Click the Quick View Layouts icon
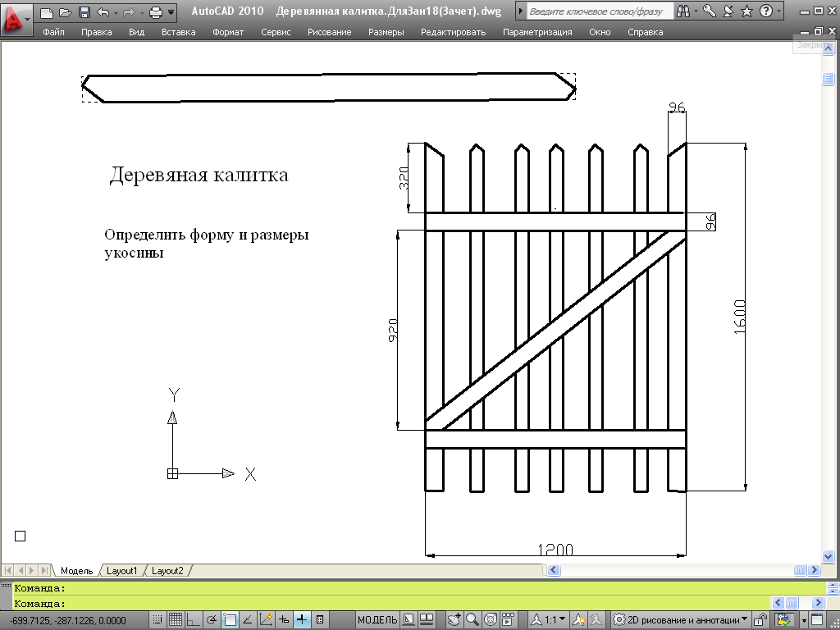840x630 pixels. click(x=409, y=620)
